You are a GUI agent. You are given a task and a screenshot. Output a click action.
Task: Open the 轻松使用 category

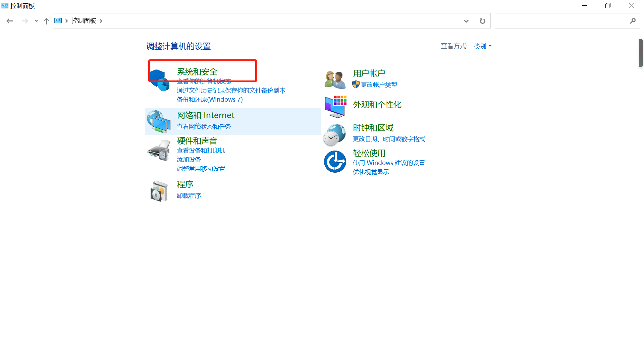(x=369, y=153)
